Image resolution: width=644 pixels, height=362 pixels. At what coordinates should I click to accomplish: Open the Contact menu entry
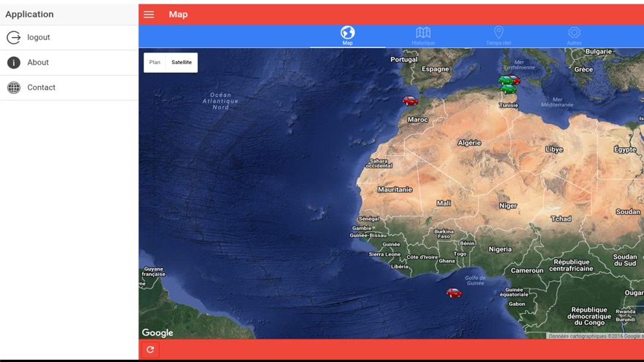pos(69,87)
